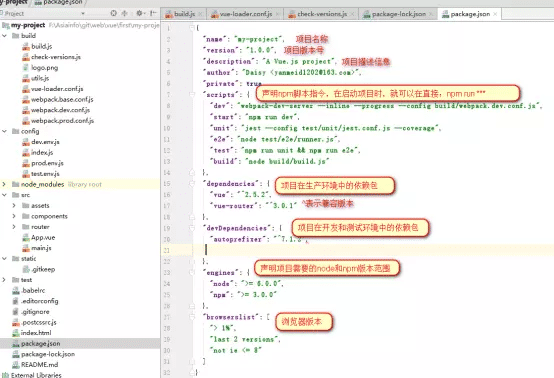Select the package.json editor tab

pyautogui.click(x=470, y=14)
